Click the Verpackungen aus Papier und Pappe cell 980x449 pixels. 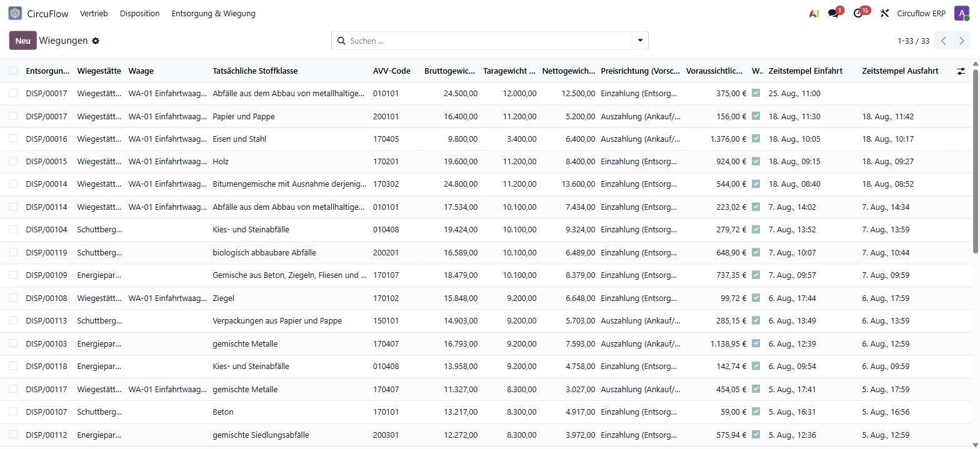click(277, 320)
